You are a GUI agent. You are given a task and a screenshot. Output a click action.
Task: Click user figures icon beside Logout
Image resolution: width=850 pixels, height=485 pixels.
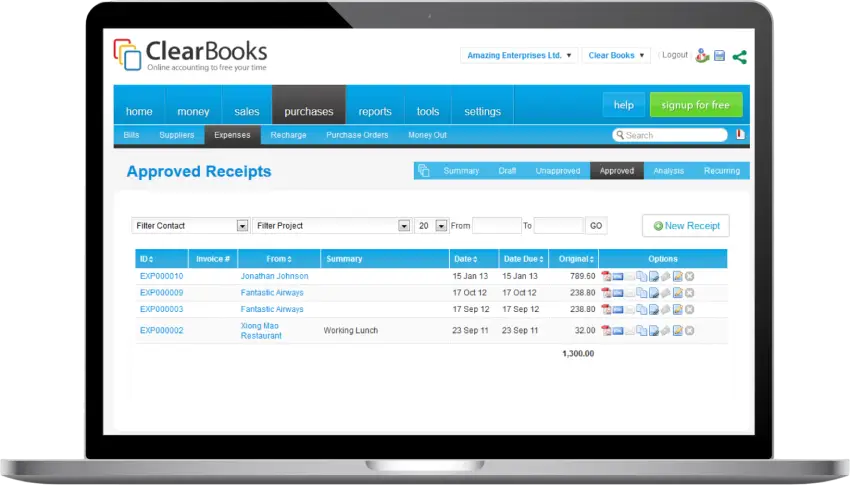click(703, 55)
